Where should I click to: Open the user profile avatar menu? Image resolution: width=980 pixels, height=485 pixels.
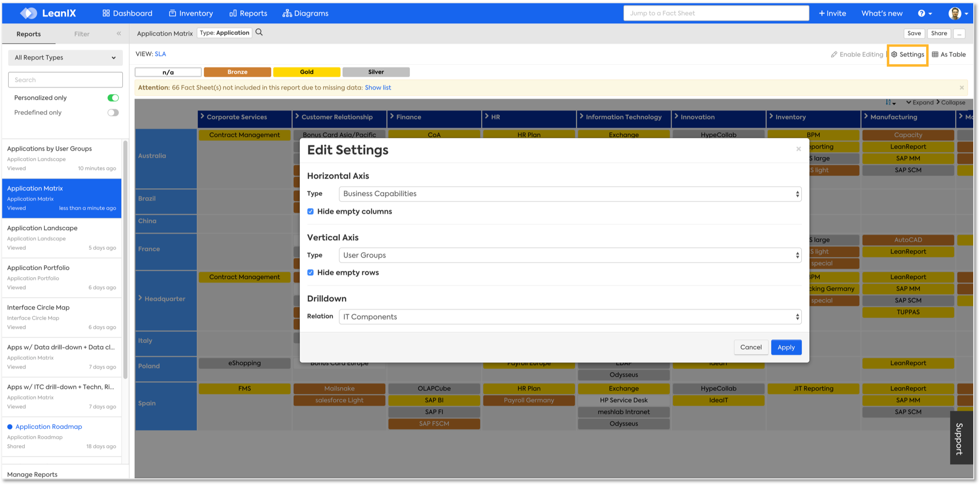point(958,13)
